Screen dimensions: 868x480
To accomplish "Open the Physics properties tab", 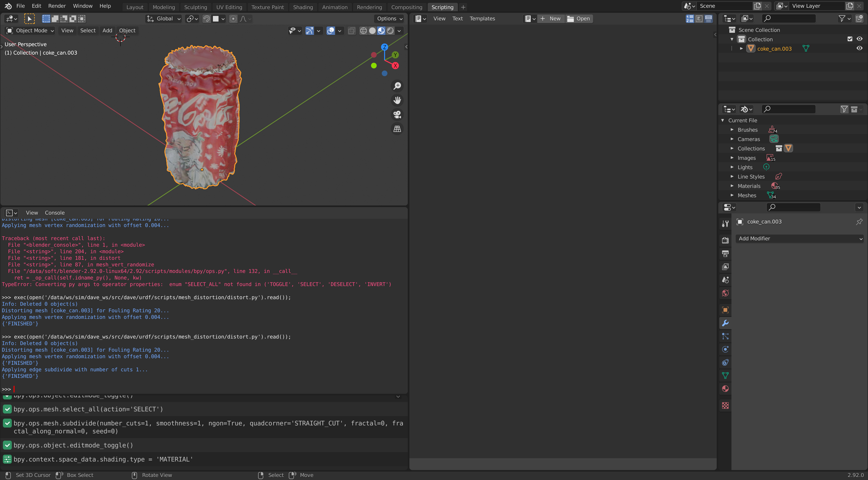I will [725, 349].
